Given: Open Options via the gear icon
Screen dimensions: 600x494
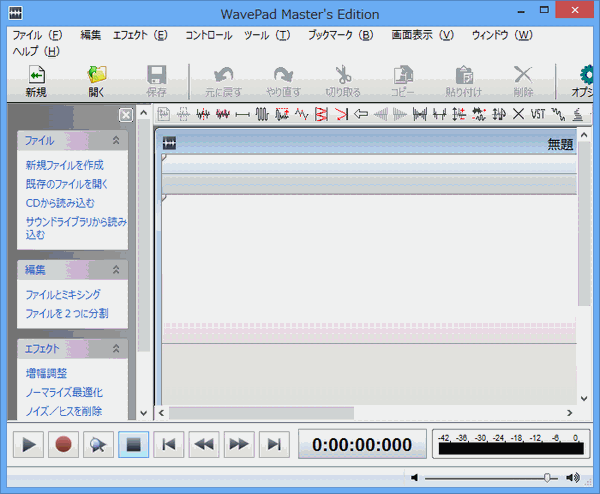Looking at the screenshot, I should click(x=586, y=75).
